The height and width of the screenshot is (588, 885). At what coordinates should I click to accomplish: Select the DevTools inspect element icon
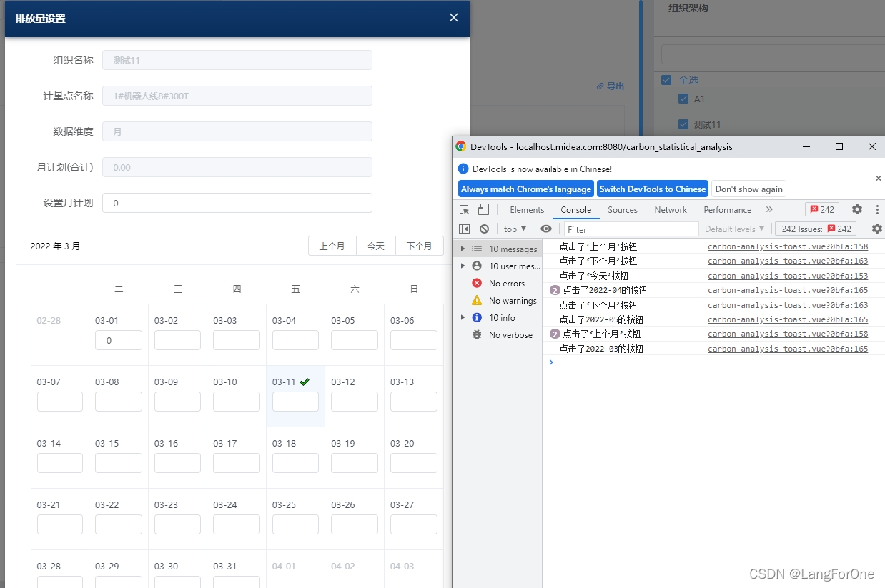point(465,209)
